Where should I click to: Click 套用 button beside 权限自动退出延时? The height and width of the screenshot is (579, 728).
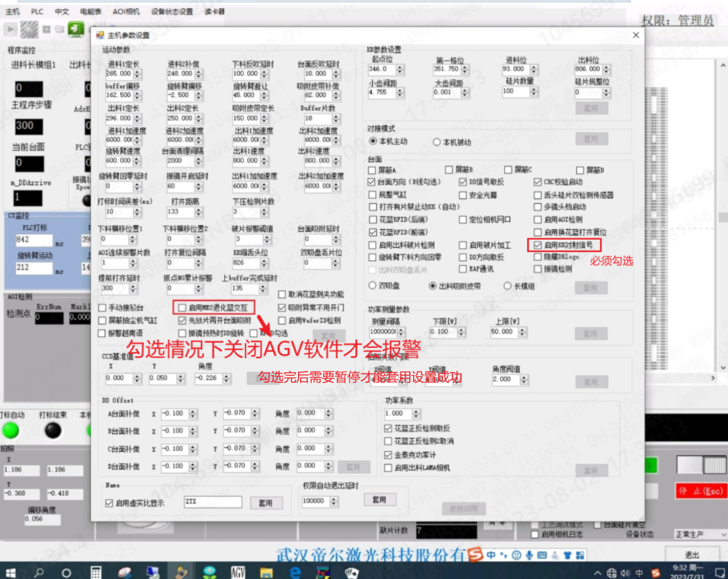tap(380, 499)
